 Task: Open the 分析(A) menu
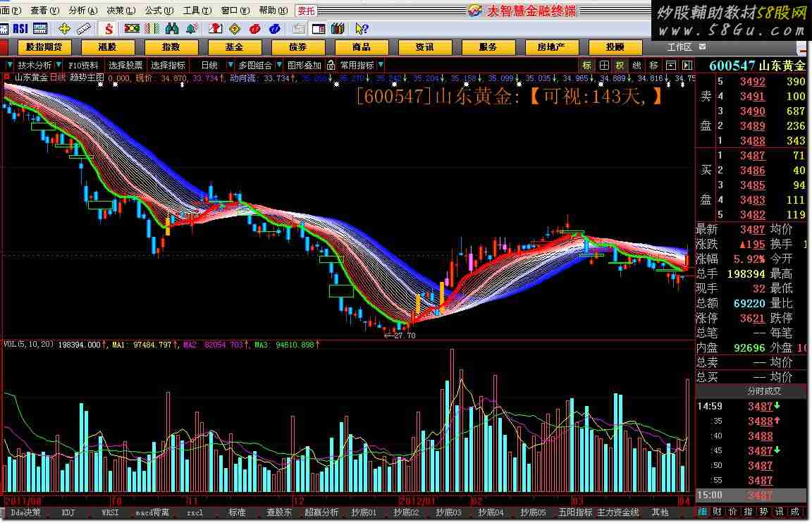point(83,10)
